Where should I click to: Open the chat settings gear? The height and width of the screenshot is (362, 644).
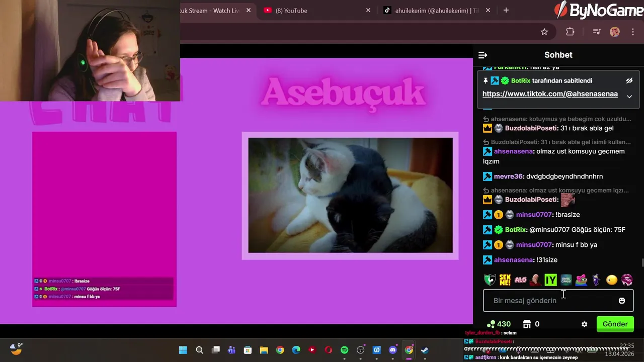[x=584, y=324]
